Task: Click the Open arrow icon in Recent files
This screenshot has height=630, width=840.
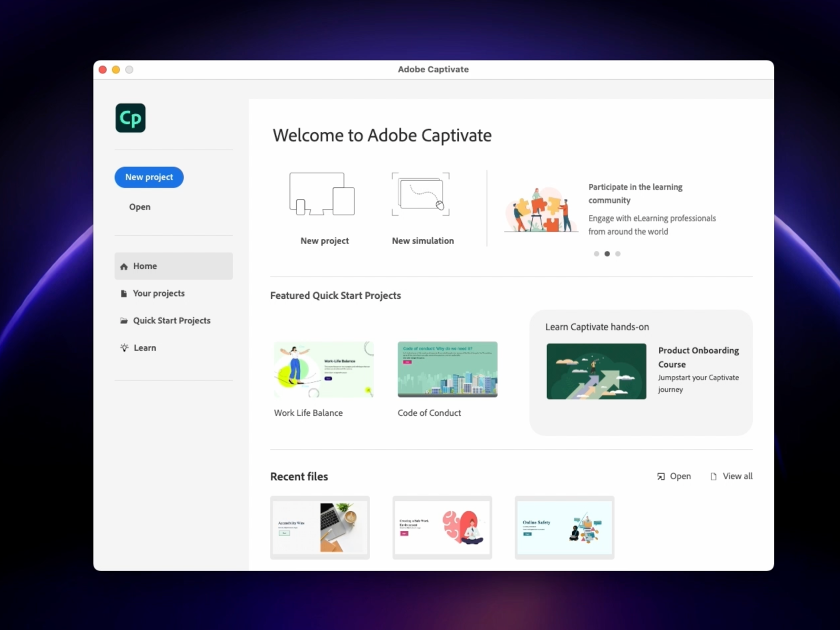Action: [661, 477]
